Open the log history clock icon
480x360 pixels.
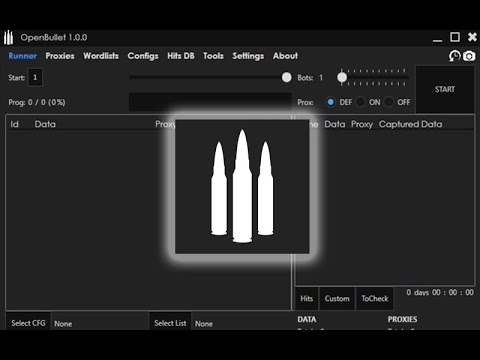click(454, 56)
